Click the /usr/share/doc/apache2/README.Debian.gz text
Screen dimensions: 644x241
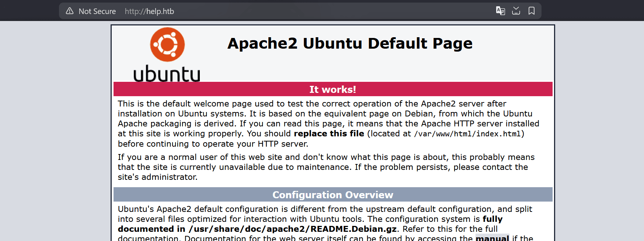[293, 229]
